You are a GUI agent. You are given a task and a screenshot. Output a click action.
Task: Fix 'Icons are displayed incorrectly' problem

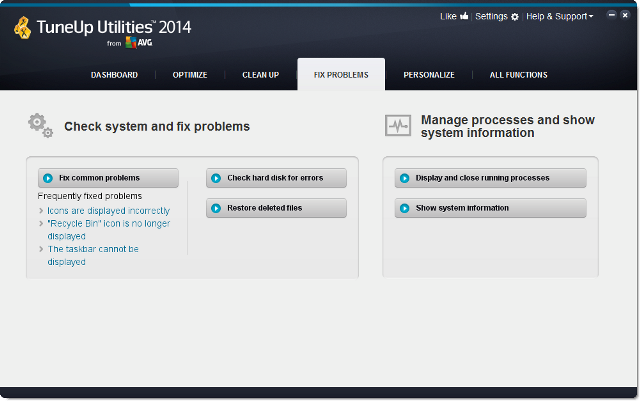tap(109, 211)
